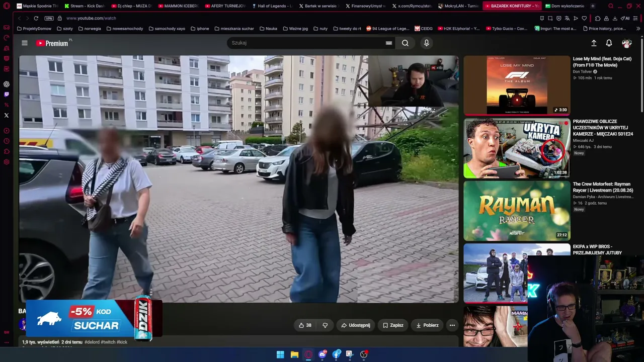
Task: Switch to the Stream - Kick Dashboard tab
Action: (x=85, y=6)
